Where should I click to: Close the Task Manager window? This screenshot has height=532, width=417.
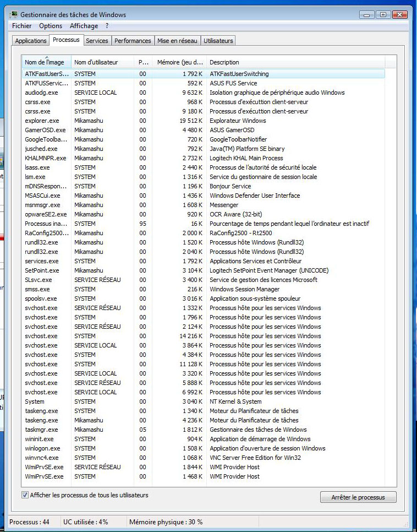400,14
